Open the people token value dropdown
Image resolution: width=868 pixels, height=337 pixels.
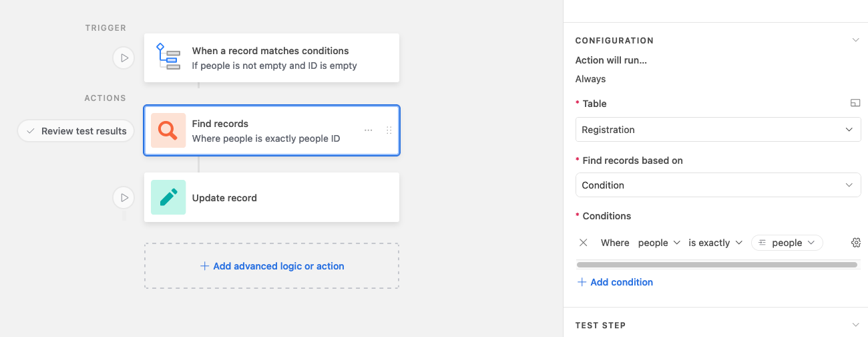pyautogui.click(x=787, y=243)
